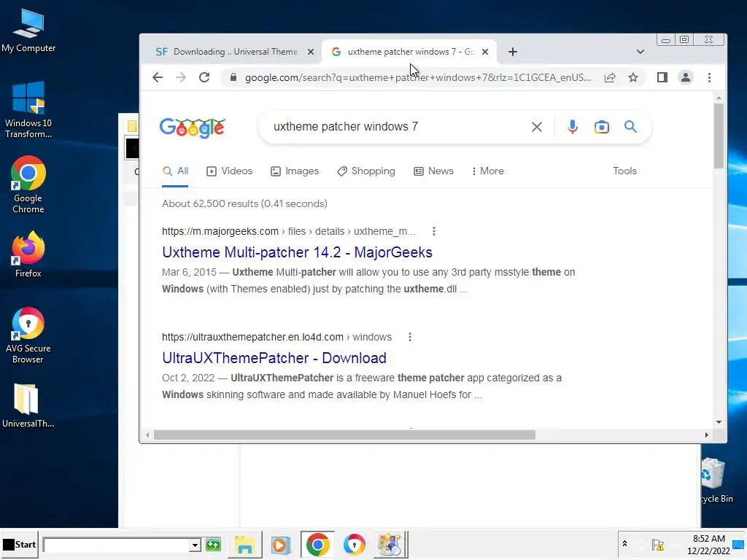This screenshot has width=747, height=560.
Task: Expand tab search chevron
Action: coord(640,52)
